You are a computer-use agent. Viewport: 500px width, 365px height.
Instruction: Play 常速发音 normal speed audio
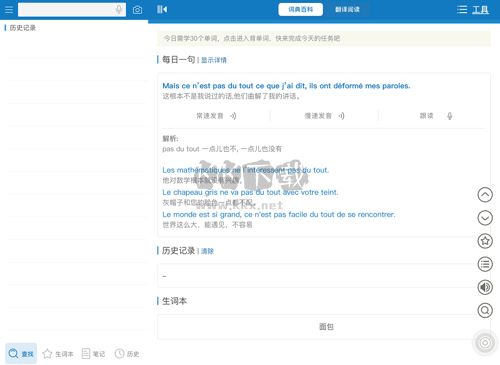pos(216,116)
